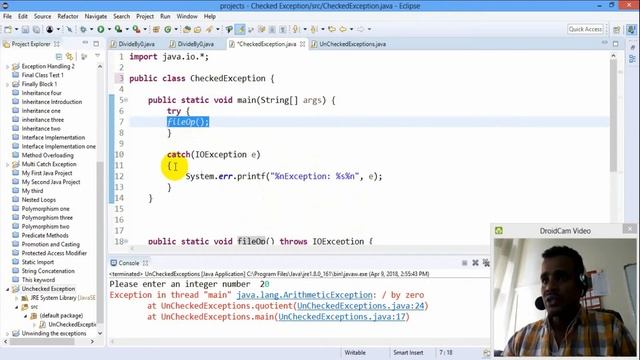Close the DroidCam Video window
This screenshot has height=360, width=640.
629,229
